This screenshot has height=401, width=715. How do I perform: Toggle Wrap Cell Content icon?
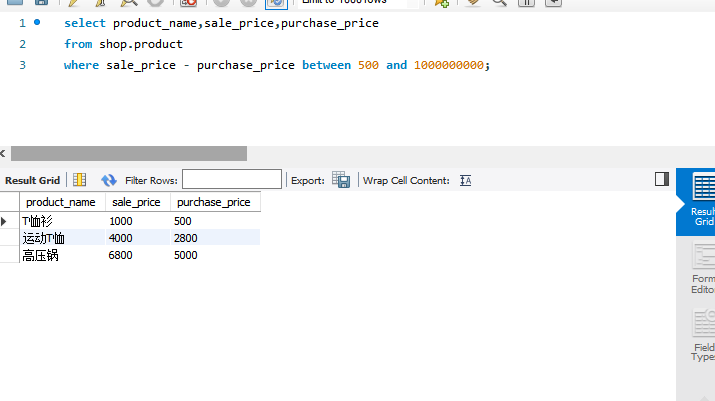pyautogui.click(x=465, y=181)
